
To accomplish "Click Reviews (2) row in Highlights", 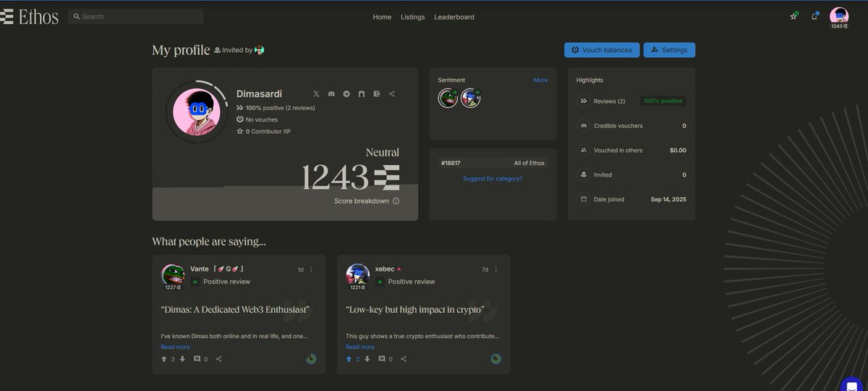I will click(x=633, y=101).
